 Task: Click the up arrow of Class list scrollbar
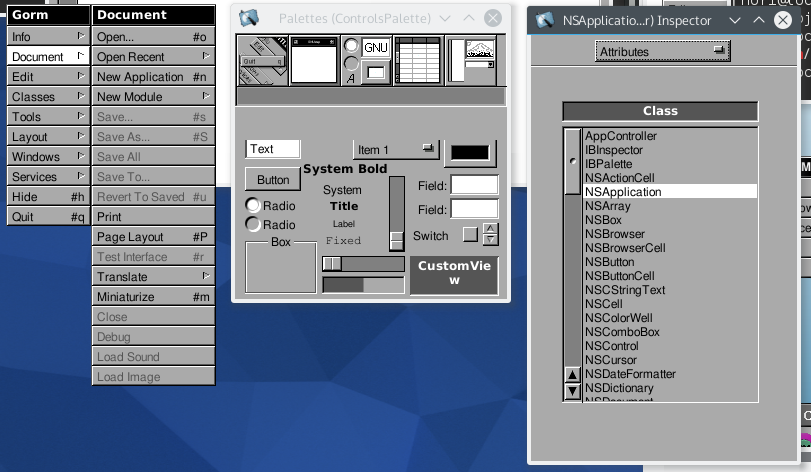573,375
